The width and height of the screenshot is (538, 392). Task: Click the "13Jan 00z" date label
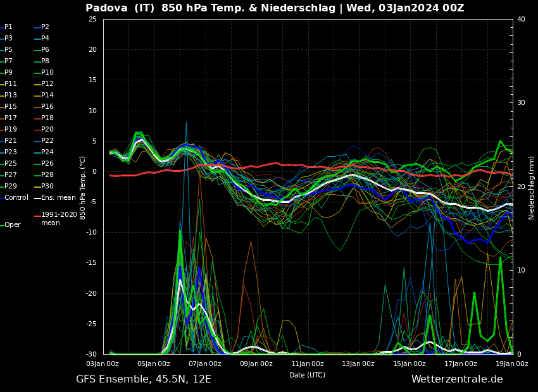[358, 364]
